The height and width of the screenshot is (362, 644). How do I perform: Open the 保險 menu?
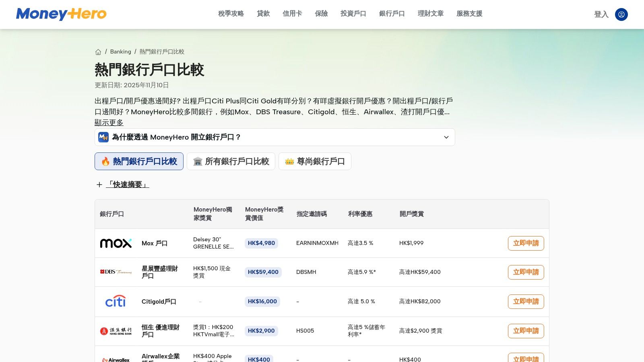click(x=321, y=14)
